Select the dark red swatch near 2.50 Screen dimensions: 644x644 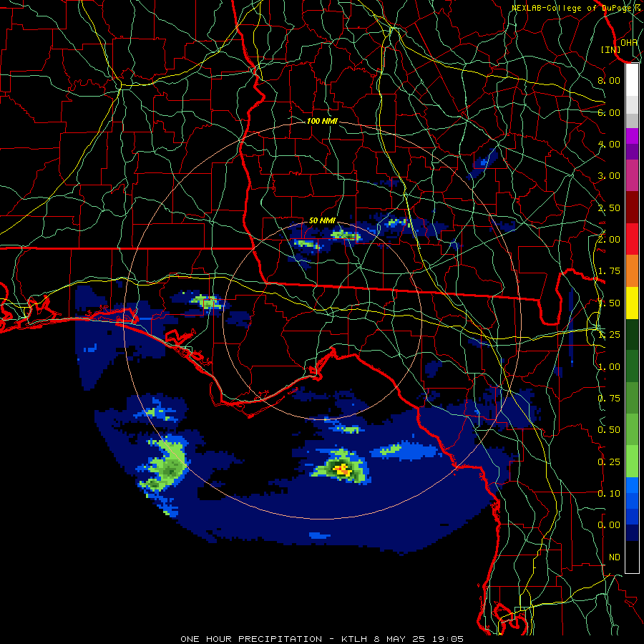pyautogui.click(x=632, y=208)
